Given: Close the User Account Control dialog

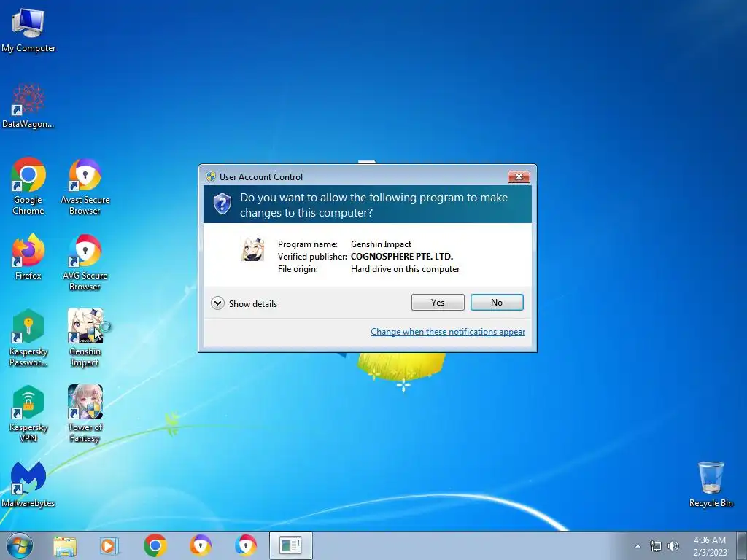Looking at the screenshot, I should click(x=519, y=176).
